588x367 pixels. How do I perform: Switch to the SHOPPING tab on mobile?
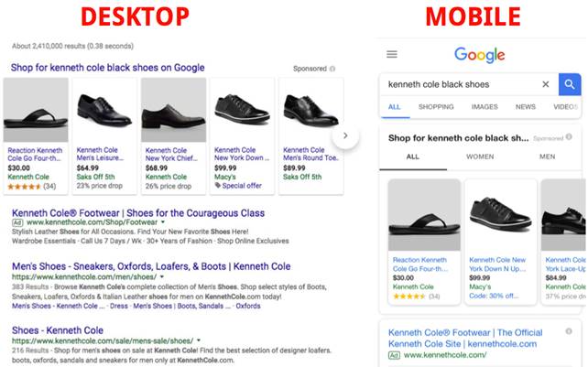pyautogui.click(x=436, y=107)
